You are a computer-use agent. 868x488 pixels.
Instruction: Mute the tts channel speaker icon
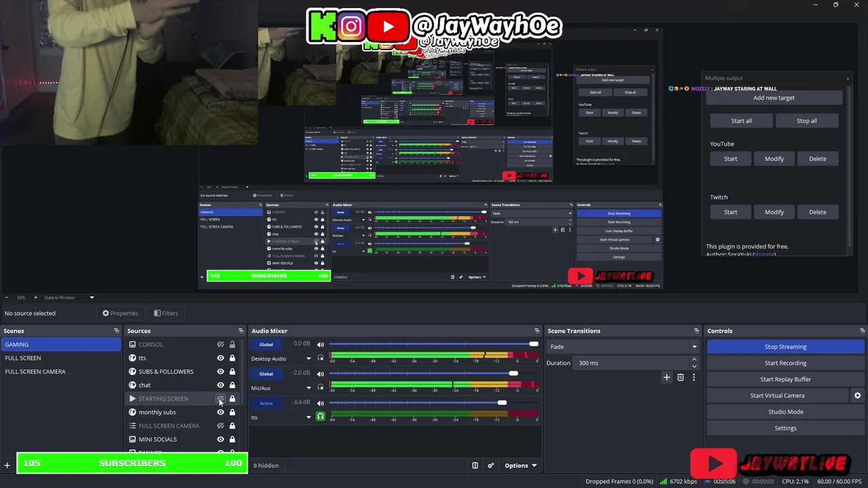click(321, 403)
